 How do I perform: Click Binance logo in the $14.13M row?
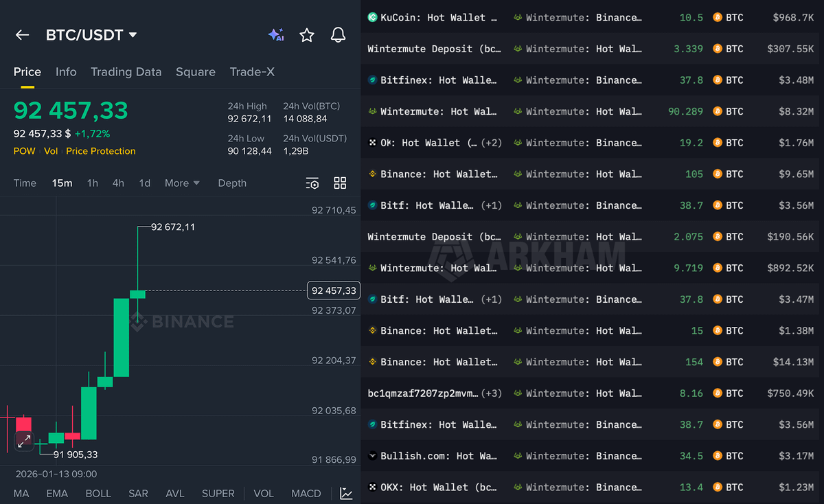373,362
